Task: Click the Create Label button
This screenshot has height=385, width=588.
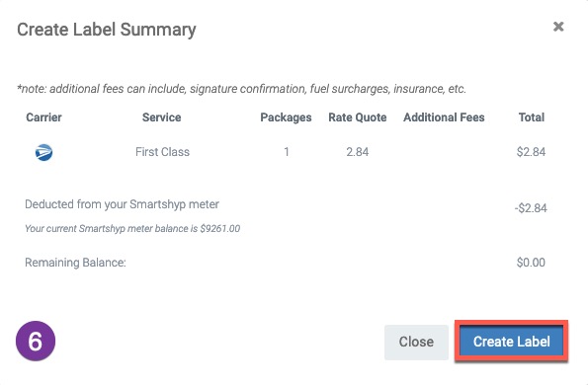Action: pos(512,342)
